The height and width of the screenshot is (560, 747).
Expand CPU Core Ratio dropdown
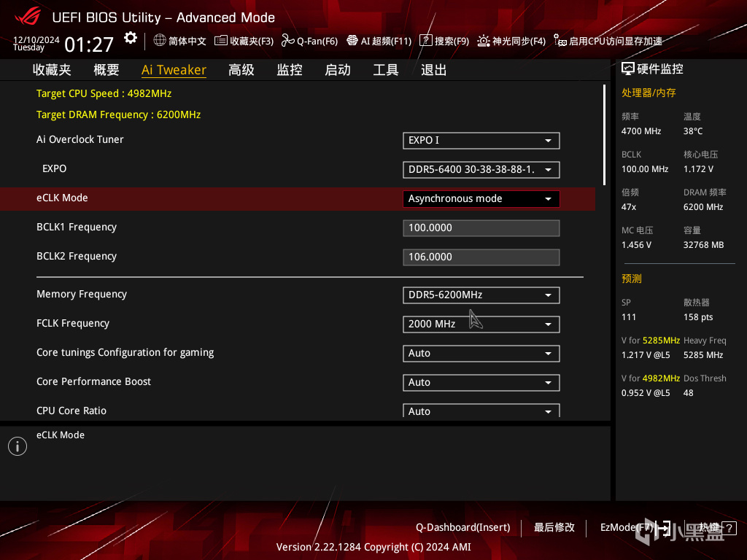481,411
